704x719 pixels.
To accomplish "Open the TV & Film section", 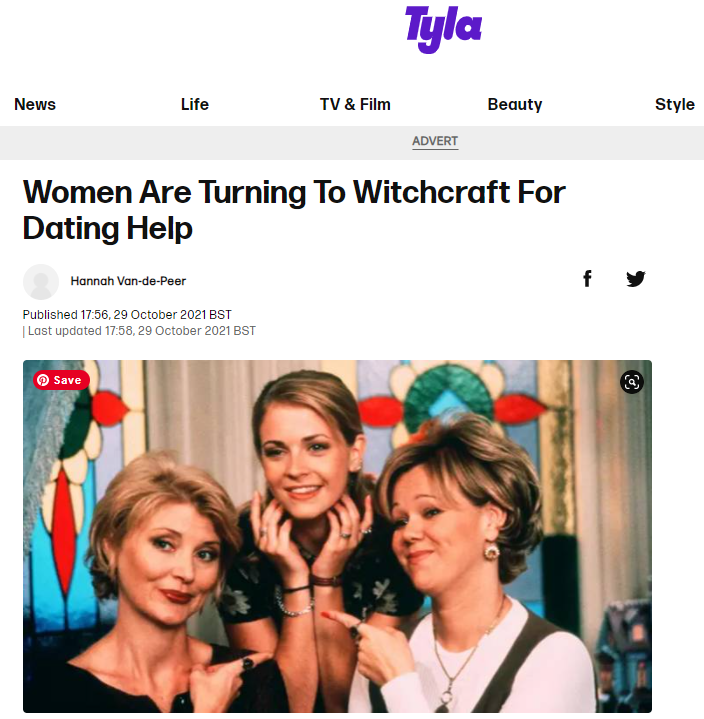I will (x=355, y=104).
